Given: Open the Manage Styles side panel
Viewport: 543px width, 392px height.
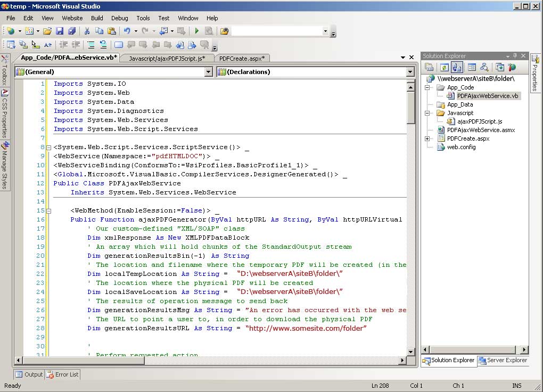Looking at the screenshot, I should click(4, 166).
